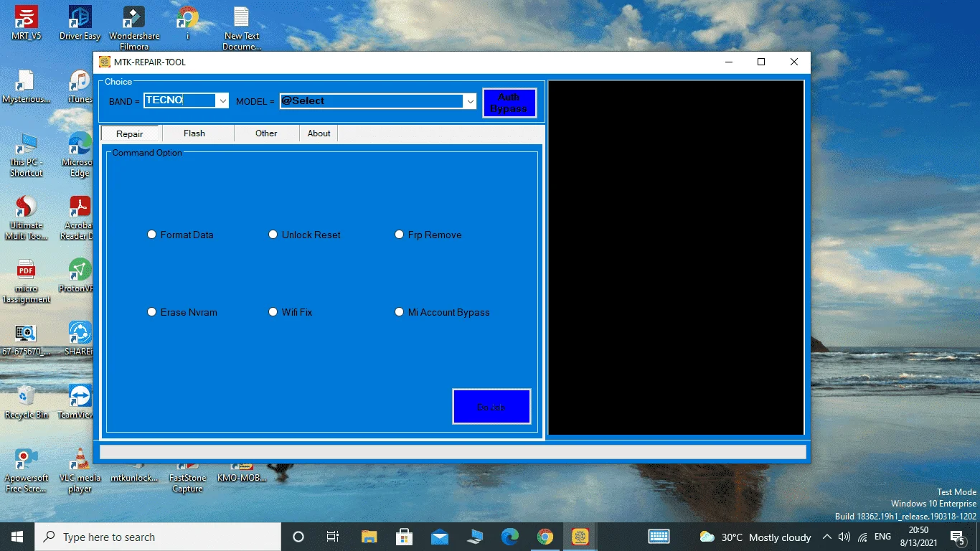
Task: Open Mail app from the taskbar
Action: [439, 537]
